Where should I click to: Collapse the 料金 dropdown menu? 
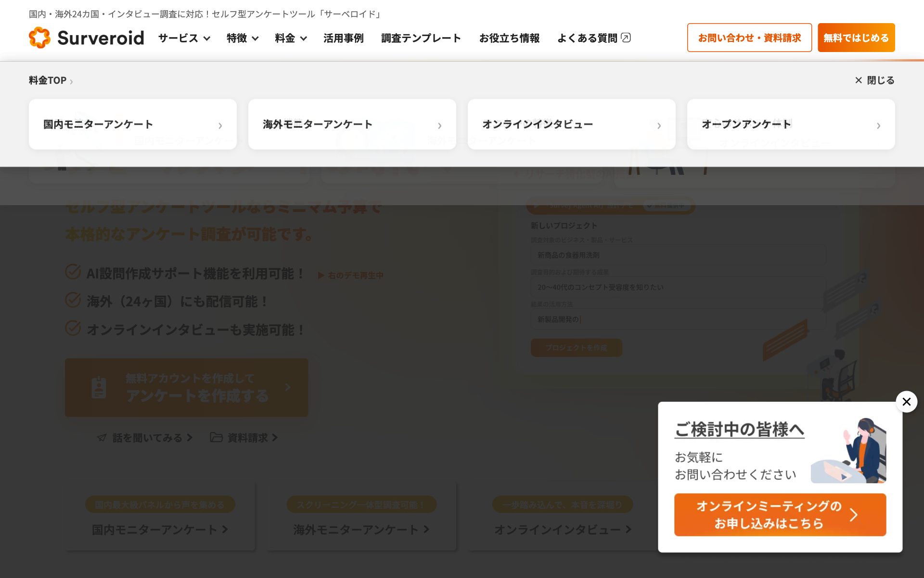tap(291, 38)
